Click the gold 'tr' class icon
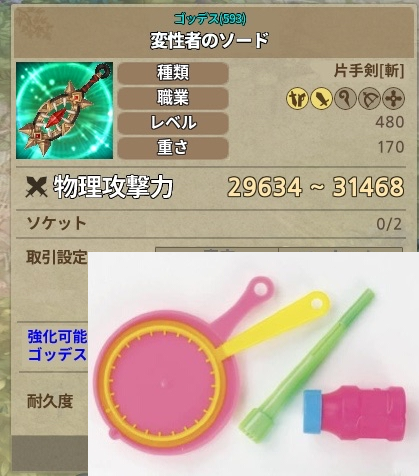Screen dimensions: 419x476 coord(297,98)
